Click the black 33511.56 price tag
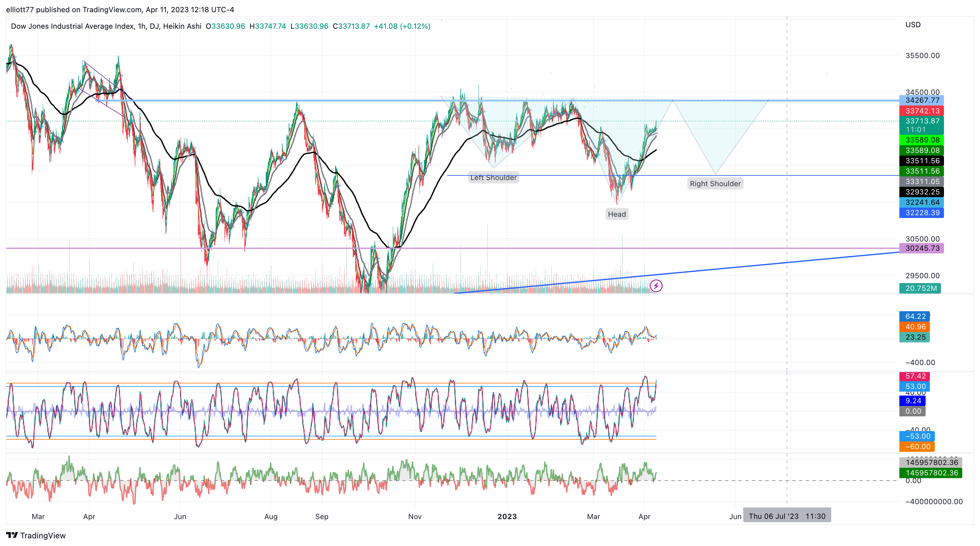980x546 pixels. pos(921,161)
